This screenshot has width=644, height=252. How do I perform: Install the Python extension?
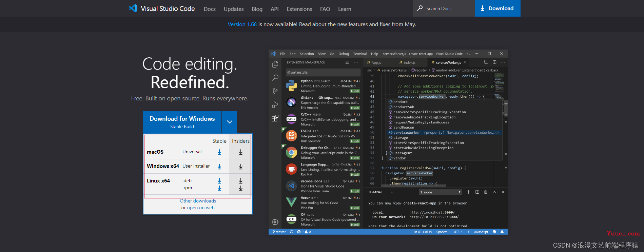click(355, 91)
